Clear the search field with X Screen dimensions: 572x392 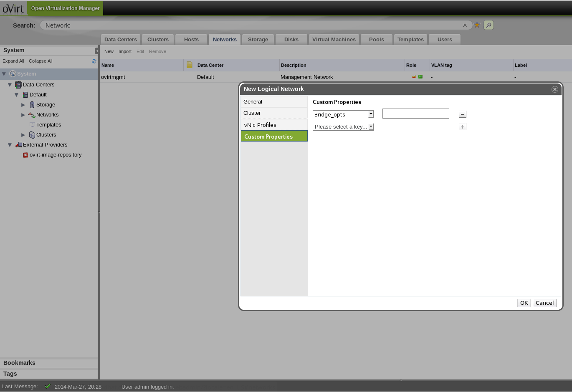click(465, 25)
